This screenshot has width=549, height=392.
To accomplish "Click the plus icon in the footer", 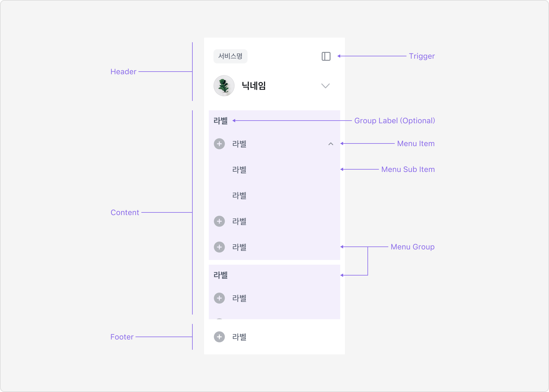I will (219, 337).
